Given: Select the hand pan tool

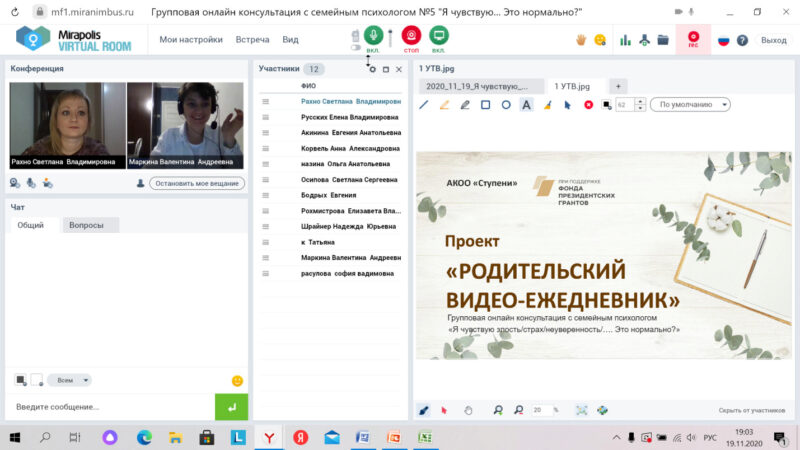Looking at the screenshot, I should [x=468, y=410].
